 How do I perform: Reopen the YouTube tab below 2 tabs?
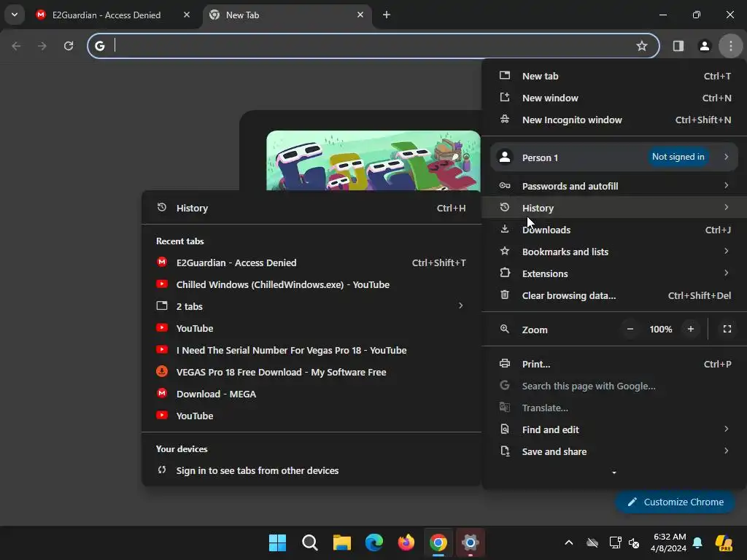coord(311,328)
